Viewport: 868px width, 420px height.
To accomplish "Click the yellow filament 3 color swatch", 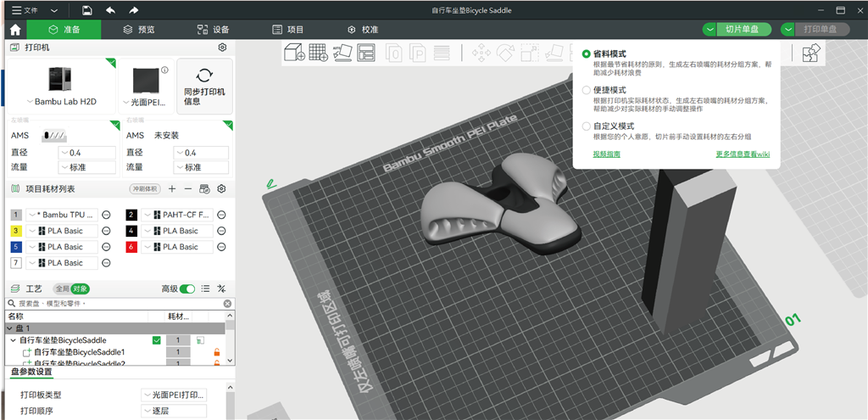I will click(x=15, y=231).
